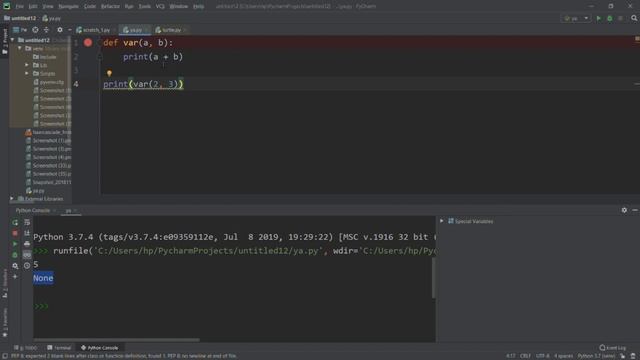Toggle the Structure side tool window
The height and width of the screenshot is (360, 640).
coord(4,284)
